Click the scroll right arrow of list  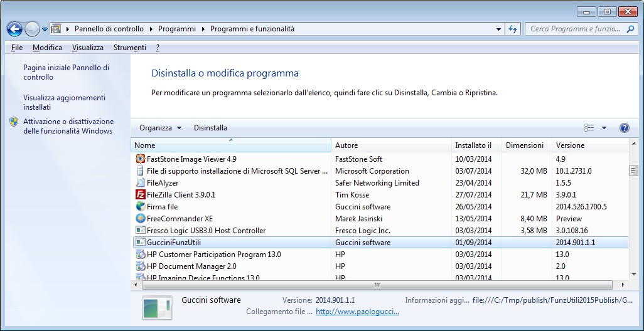pos(623,285)
